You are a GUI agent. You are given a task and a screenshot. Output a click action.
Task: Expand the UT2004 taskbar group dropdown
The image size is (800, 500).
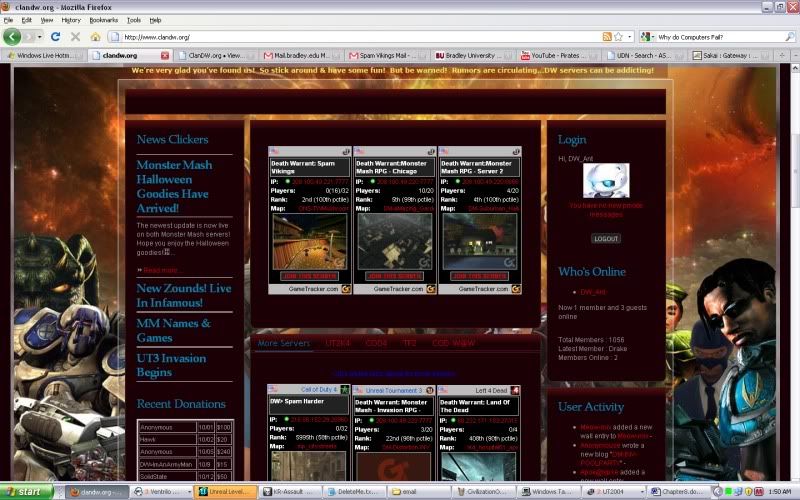click(x=641, y=492)
